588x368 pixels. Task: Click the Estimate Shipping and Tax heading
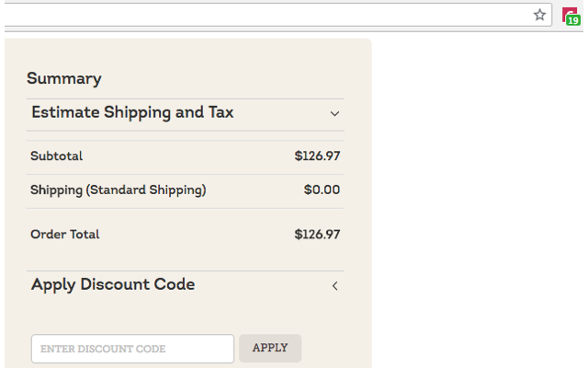pyautogui.click(x=132, y=113)
